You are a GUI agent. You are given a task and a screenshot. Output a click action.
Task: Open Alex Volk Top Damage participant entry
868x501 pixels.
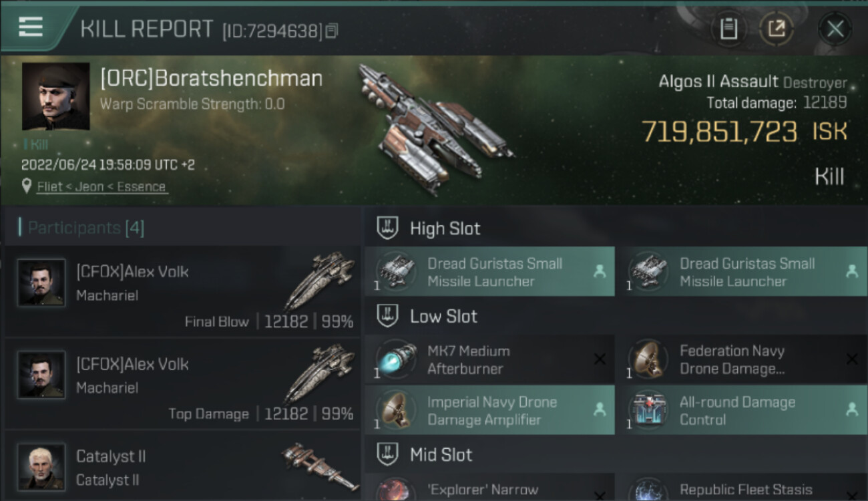(182, 384)
